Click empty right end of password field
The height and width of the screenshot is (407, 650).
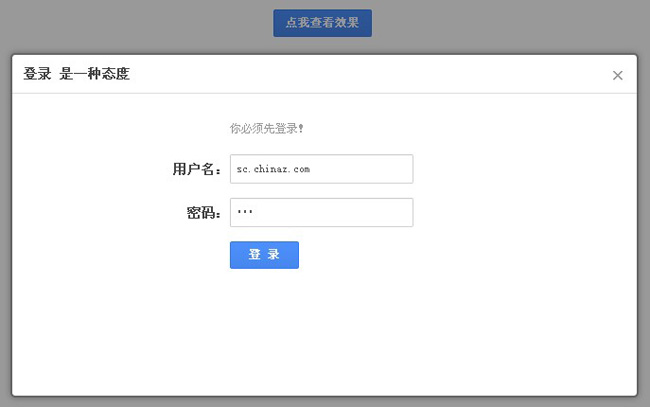(390, 212)
